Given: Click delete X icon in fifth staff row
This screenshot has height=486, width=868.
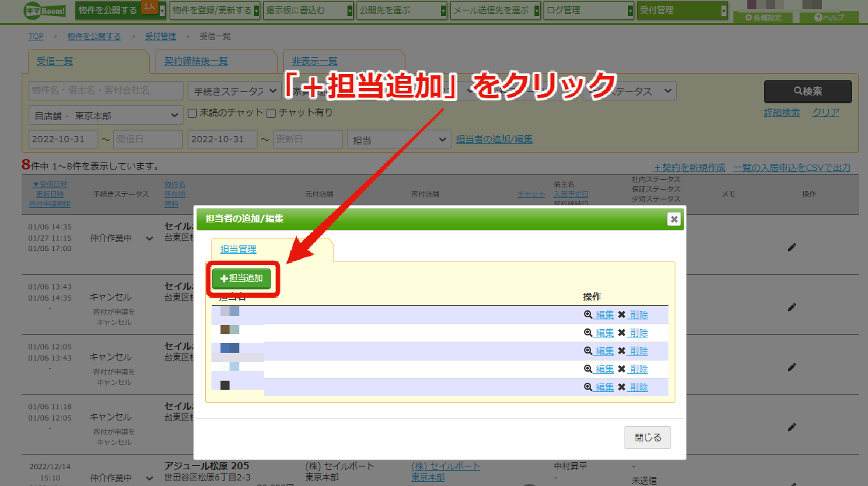Looking at the screenshot, I should point(622,387).
